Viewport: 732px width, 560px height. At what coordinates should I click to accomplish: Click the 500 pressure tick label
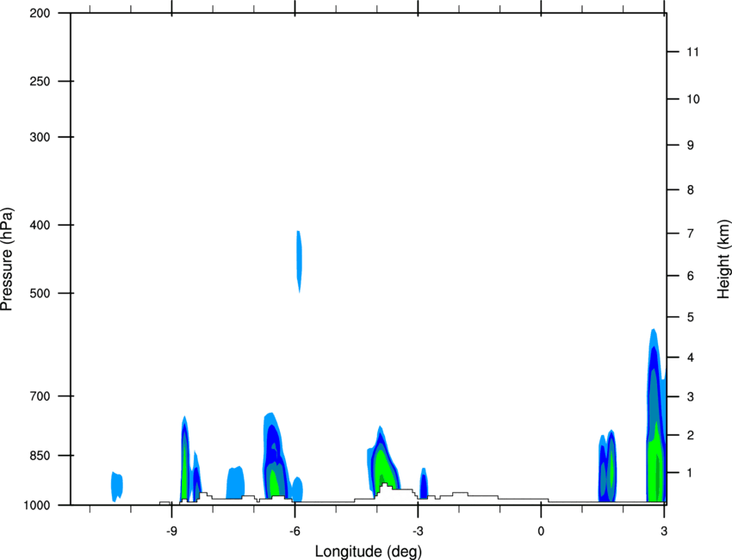(40, 293)
